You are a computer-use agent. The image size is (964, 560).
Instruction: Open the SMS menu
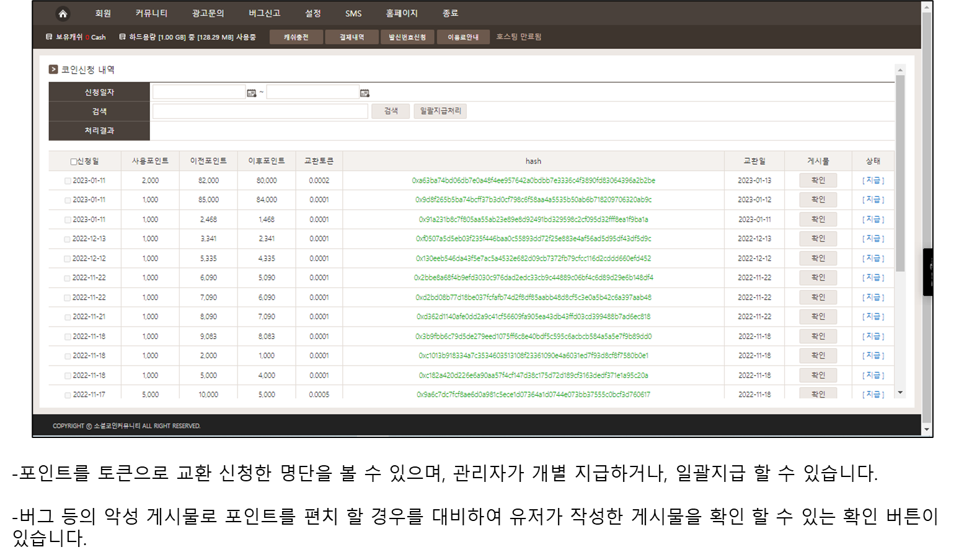click(353, 14)
